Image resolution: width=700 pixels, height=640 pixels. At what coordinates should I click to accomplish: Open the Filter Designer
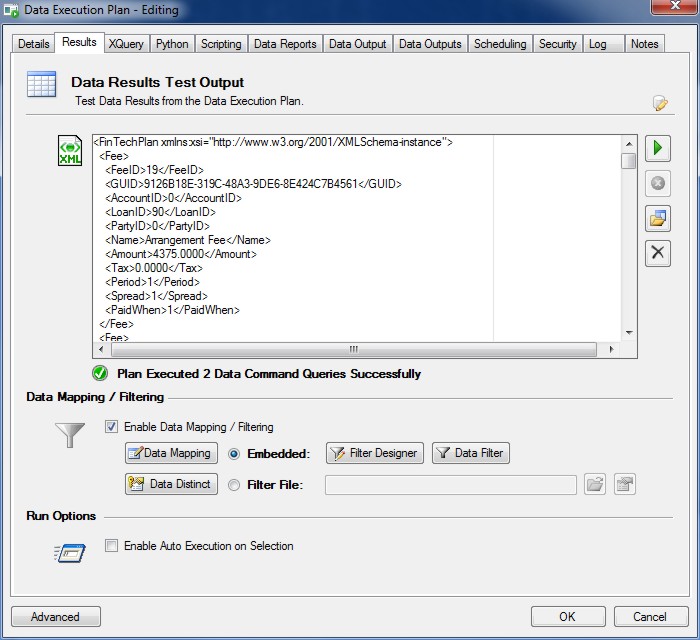click(x=374, y=453)
